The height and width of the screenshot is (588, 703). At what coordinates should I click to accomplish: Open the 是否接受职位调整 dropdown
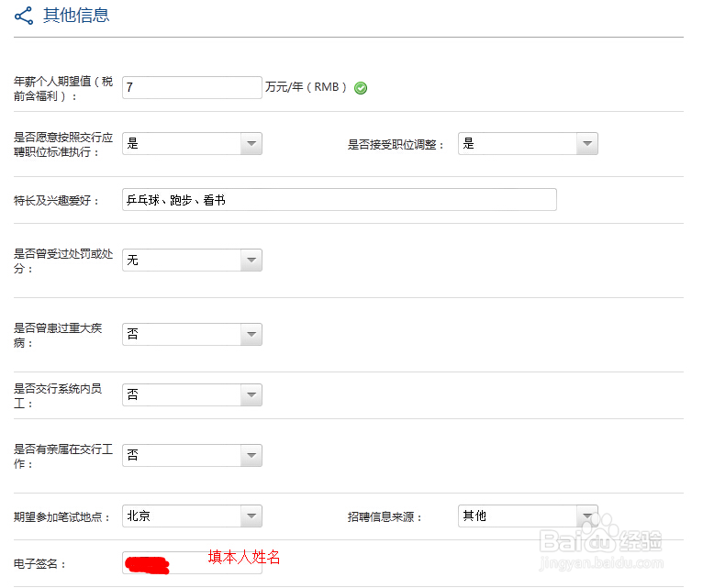[528, 143]
